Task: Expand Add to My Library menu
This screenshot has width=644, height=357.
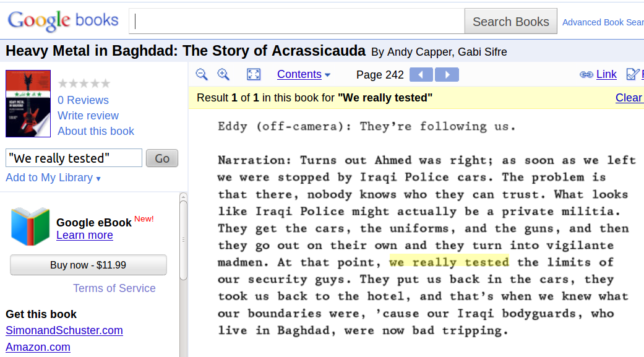Action: (x=53, y=178)
